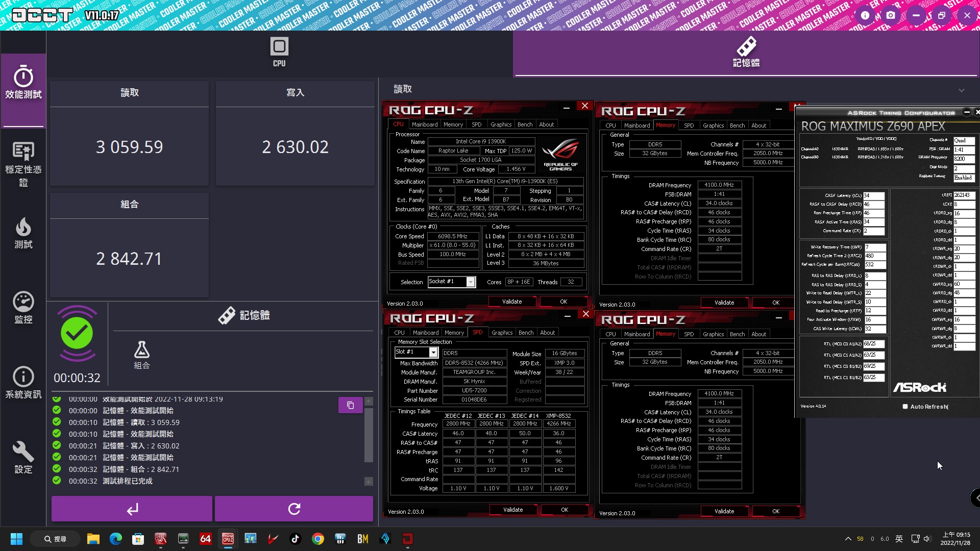The width and height of the screenshot is (980, 551).
Task: Open File Explorer from the taskbar
Action: click(x=93, y=539)
